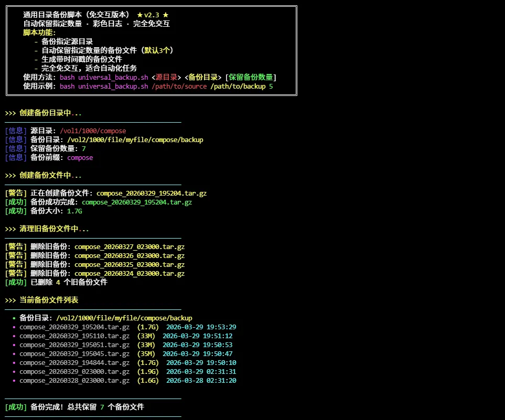Image resolution: width=505 pixels, height=420 pixels.
Task: Click backup directory path in the [信息] line
Action: pyautogui.click(x=135, y=139)
